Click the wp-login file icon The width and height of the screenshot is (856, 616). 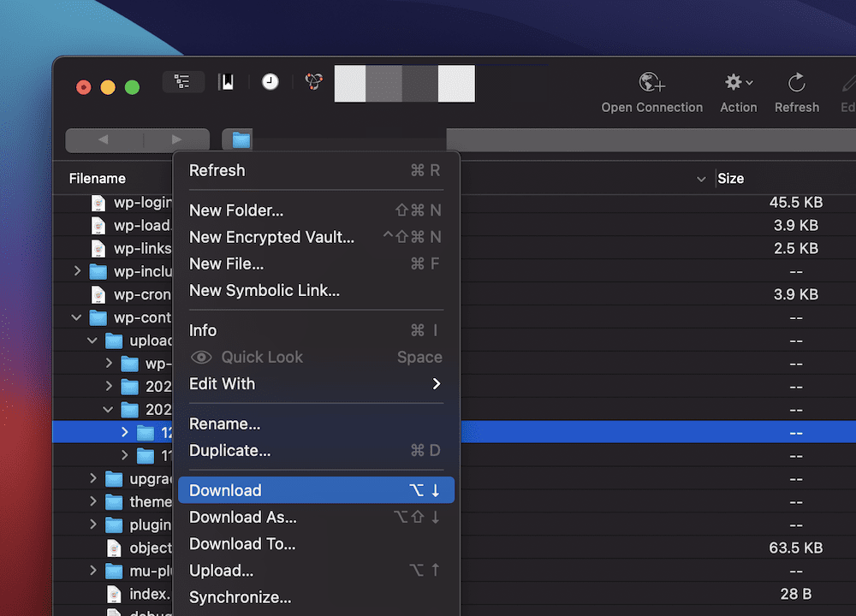click(98, 203)
